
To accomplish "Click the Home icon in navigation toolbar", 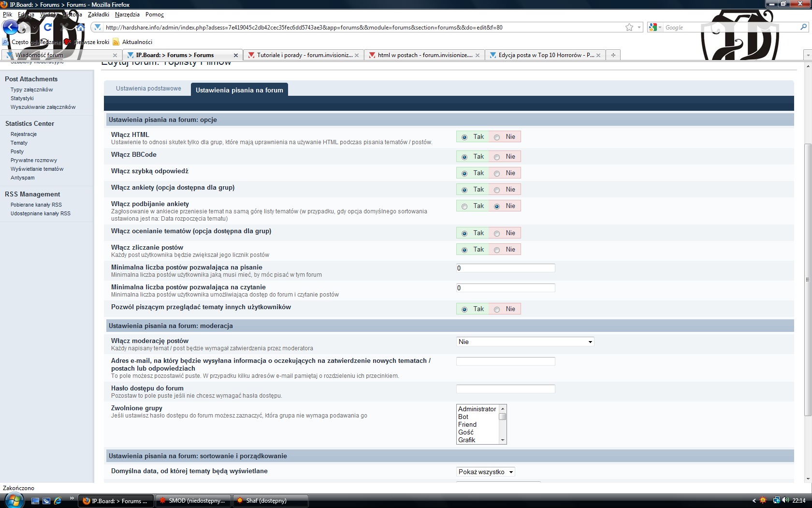I will click(81, 28).
